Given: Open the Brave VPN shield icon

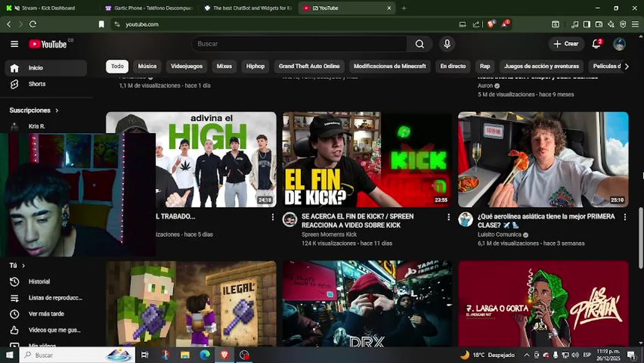Looking at the screenshot, I should (623, 24).
